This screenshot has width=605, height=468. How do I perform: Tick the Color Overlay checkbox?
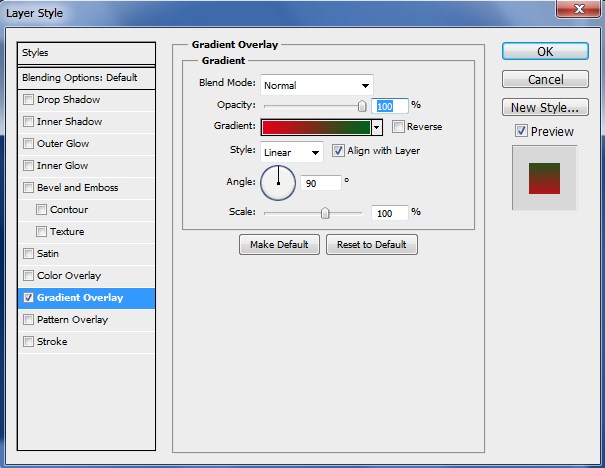coord(28,275)
